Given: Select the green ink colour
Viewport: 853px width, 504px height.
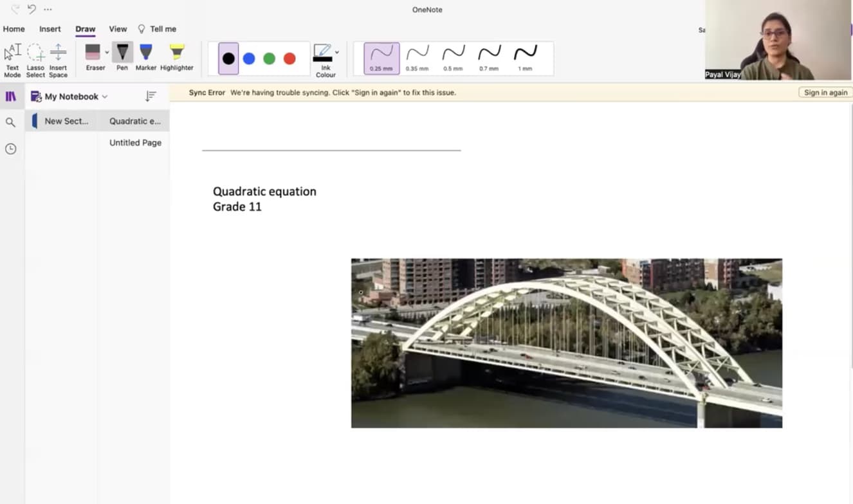Looking at the screenshot, I should (x=270, y=59).
